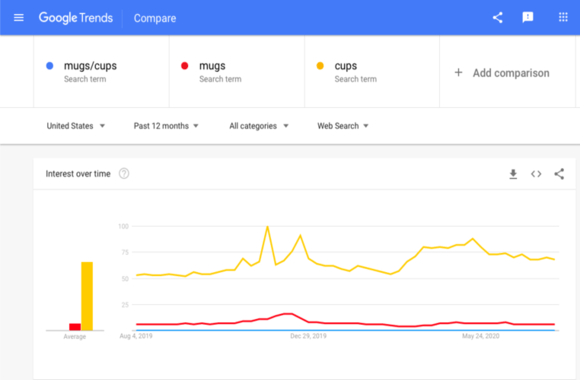The width and height of the screenshot is (580, 380).
Task: Click the embed code icon
Action: [x=536, y=174]
